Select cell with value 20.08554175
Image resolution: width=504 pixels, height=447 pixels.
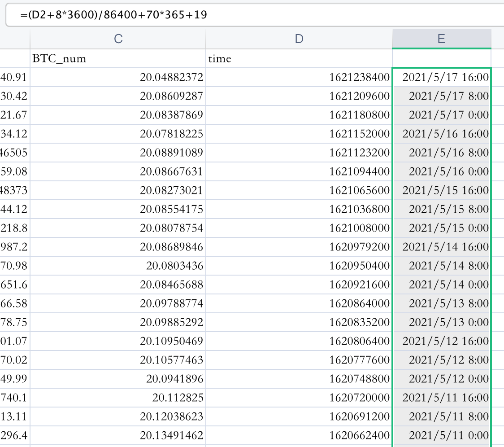pos(118,209)
